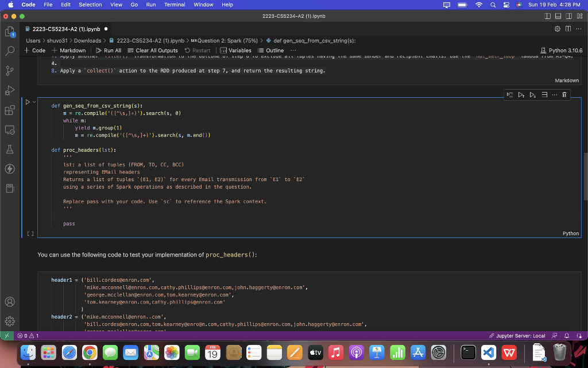
Task: Open the Remote Explorer view
Action: pyautogui.click(x=10, y=130)
